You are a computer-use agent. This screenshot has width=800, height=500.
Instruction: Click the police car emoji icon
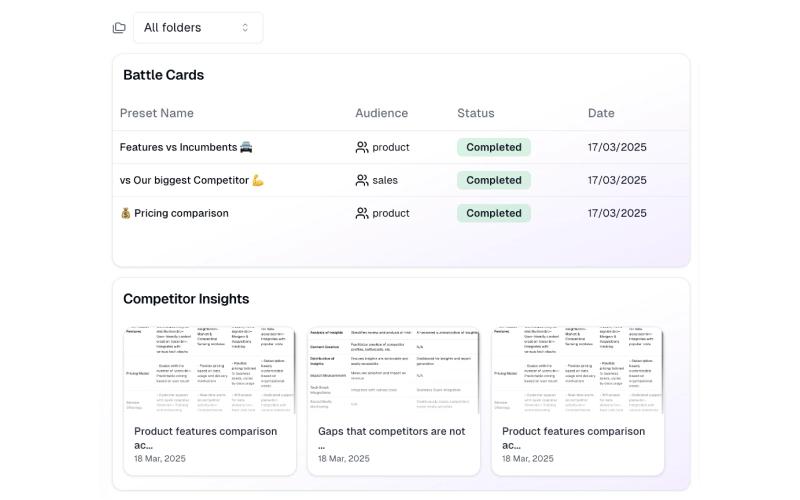pyautogui.click(x=246, y=147)
